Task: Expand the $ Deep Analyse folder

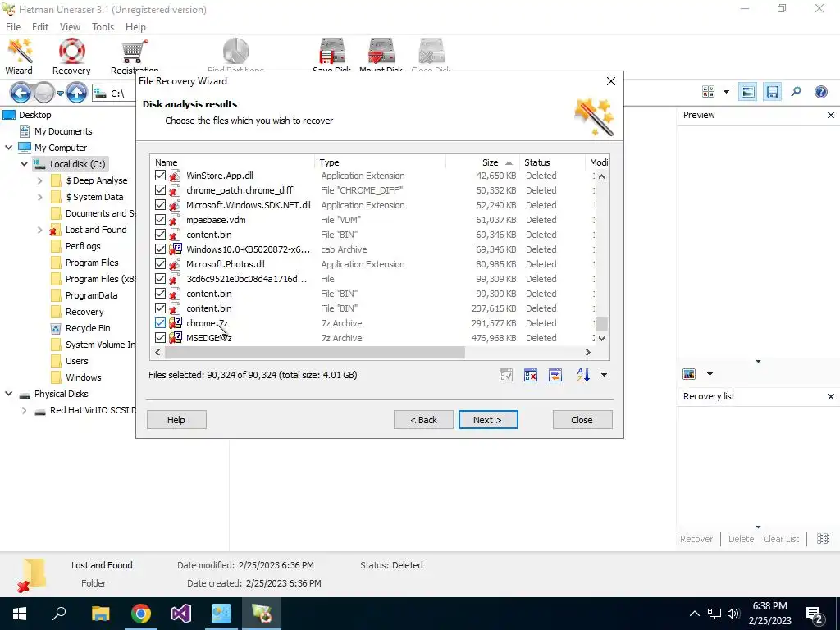Action: click(x=39, y=180)
